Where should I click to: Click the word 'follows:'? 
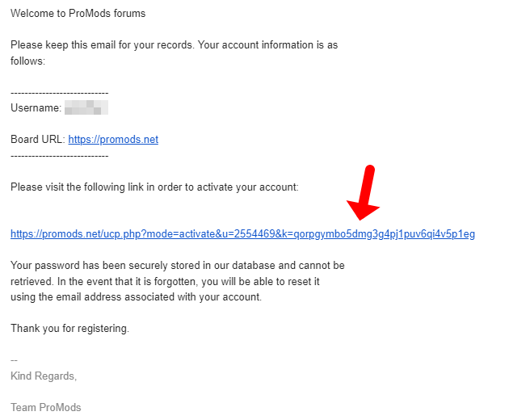click(27, 61)
